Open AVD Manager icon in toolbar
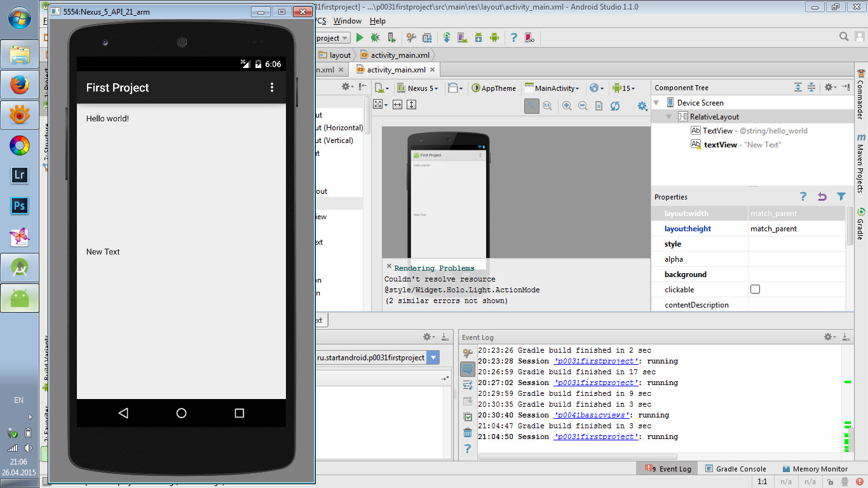This screenshot has width=868, height=488. point(463,38)
